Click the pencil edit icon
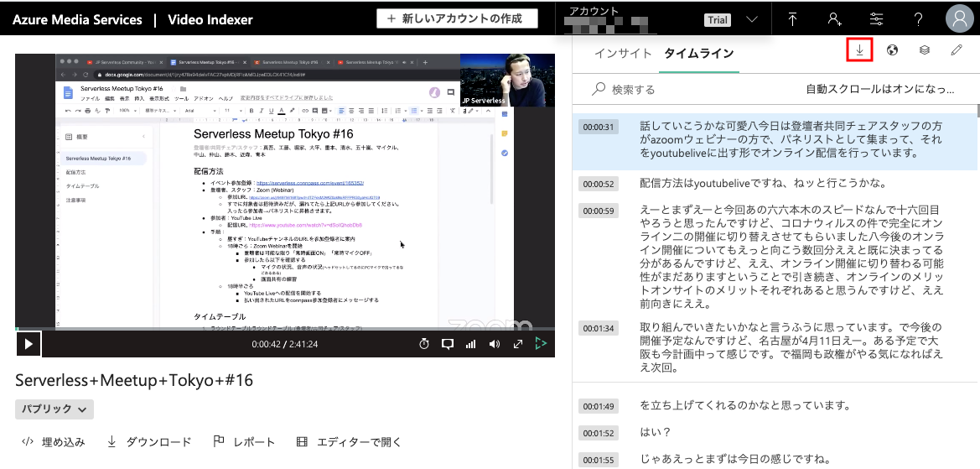Viewport: 980px width, 469px height. coord(957,50)
